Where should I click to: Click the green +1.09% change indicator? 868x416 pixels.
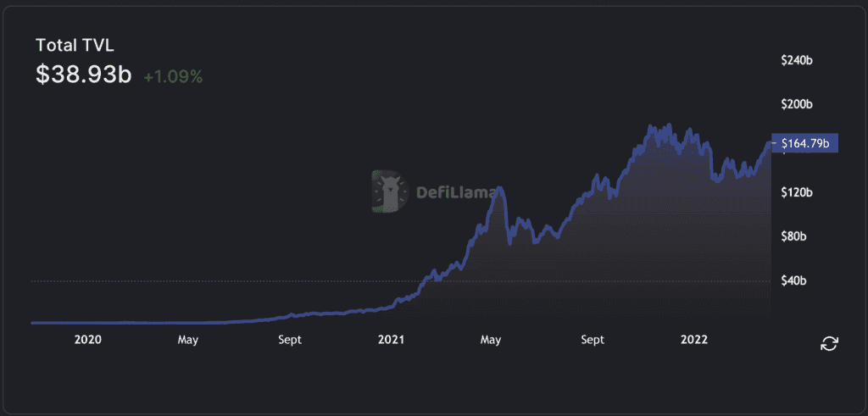(173, 77)
